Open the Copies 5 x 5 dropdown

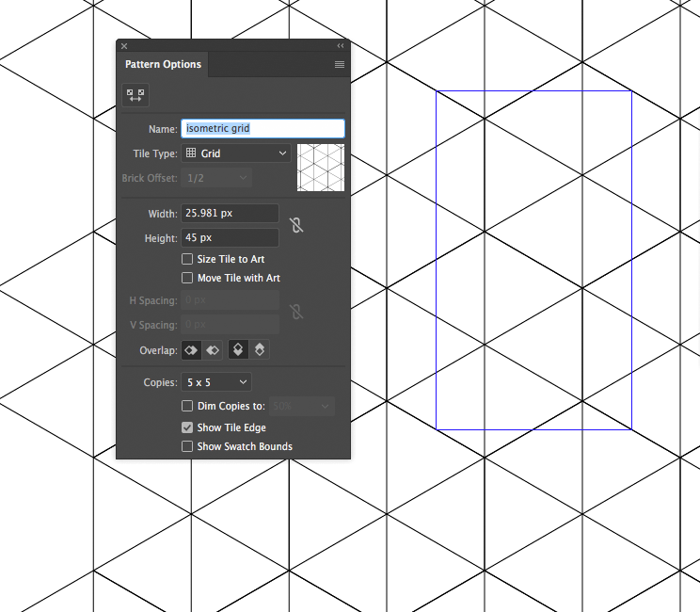click(216, 382)
